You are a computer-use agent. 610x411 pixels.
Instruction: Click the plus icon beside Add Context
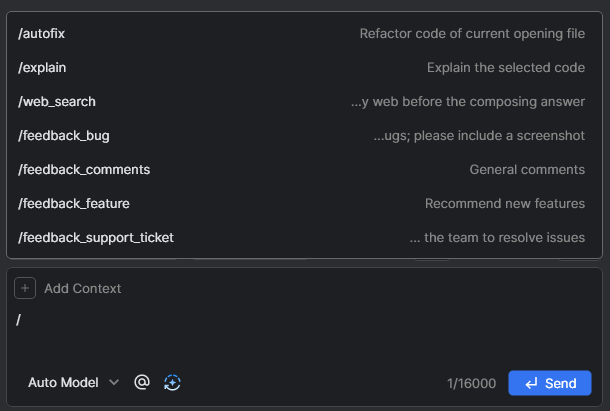(25, 288)
